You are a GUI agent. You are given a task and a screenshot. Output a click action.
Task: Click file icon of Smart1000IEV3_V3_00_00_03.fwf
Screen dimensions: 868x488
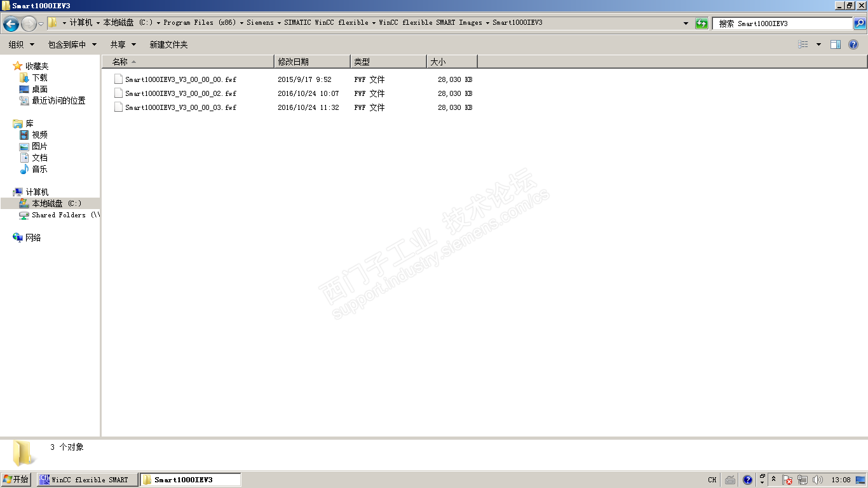pos(118,107)
